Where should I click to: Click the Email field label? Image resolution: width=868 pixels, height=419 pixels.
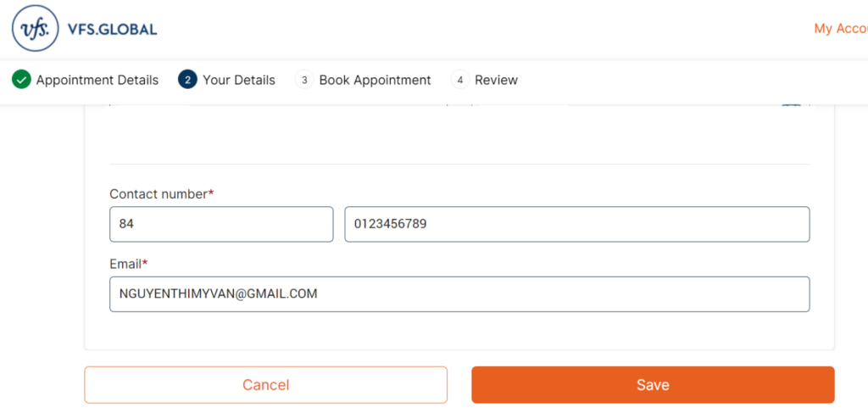(x=129, y=264)
